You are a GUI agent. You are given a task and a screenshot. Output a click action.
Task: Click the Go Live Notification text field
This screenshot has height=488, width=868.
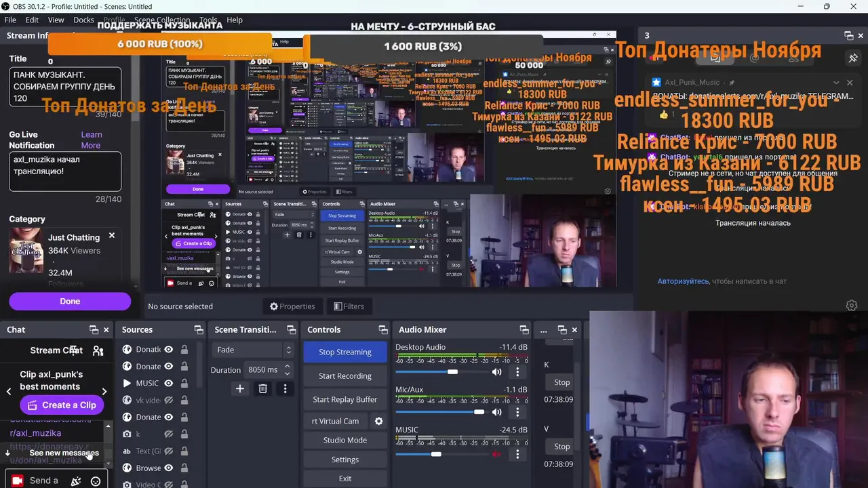pos(65,171)
